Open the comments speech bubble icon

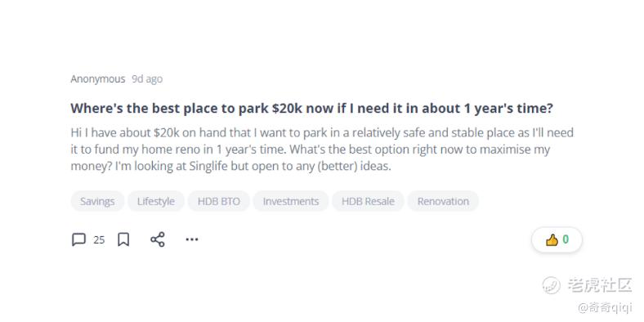pyautogui.click(x=78, y=239)
